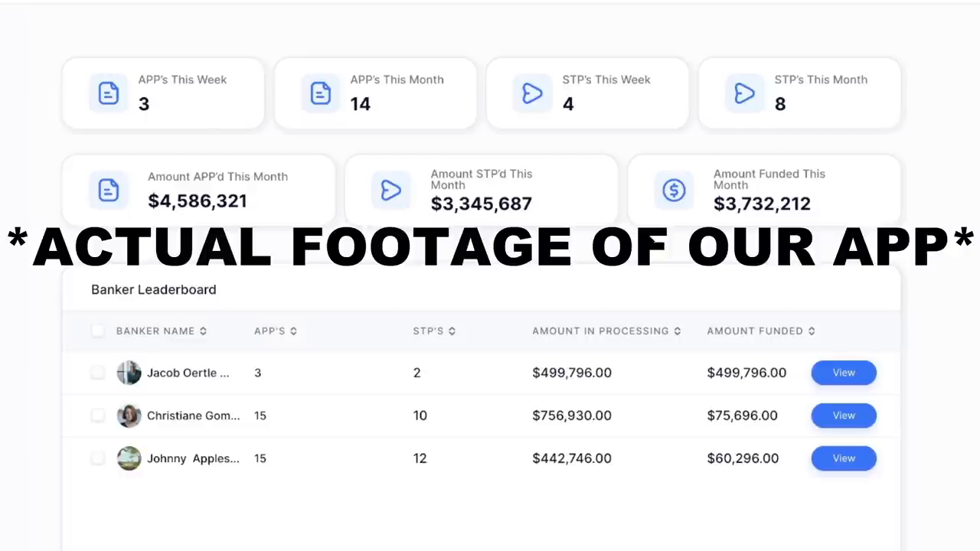Viewport: 980px width, 551px height.
Task: Select the Jacob Oertle name text
Action: point(188,373)
